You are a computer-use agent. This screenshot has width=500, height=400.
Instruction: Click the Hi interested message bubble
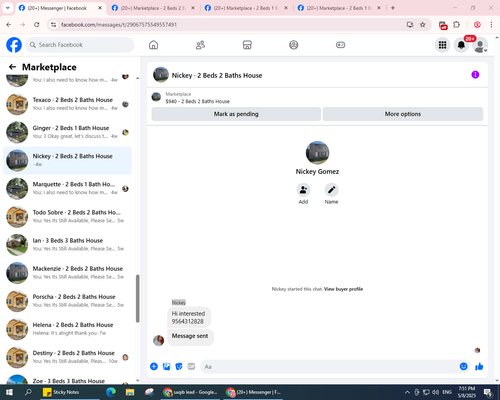tap(188, 317)
